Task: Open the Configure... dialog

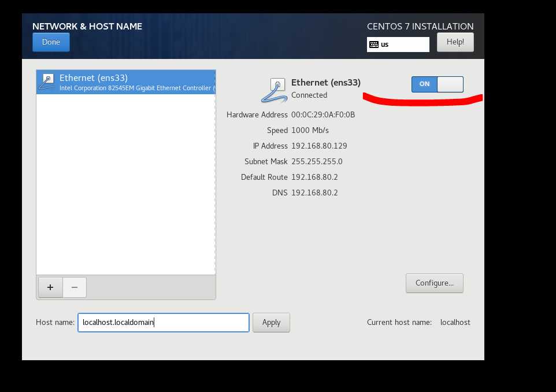Action: [435, 283]
